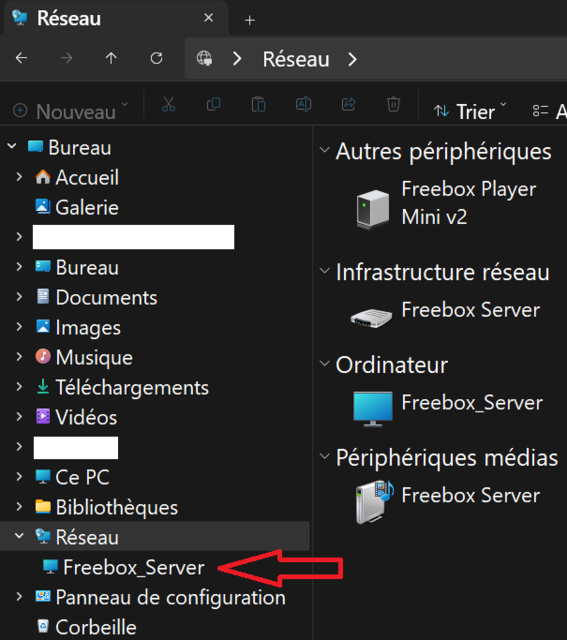Click the Vidéos folder icon in tree
This screenshot has height=640, width=567.
click(x=43, y=417)
